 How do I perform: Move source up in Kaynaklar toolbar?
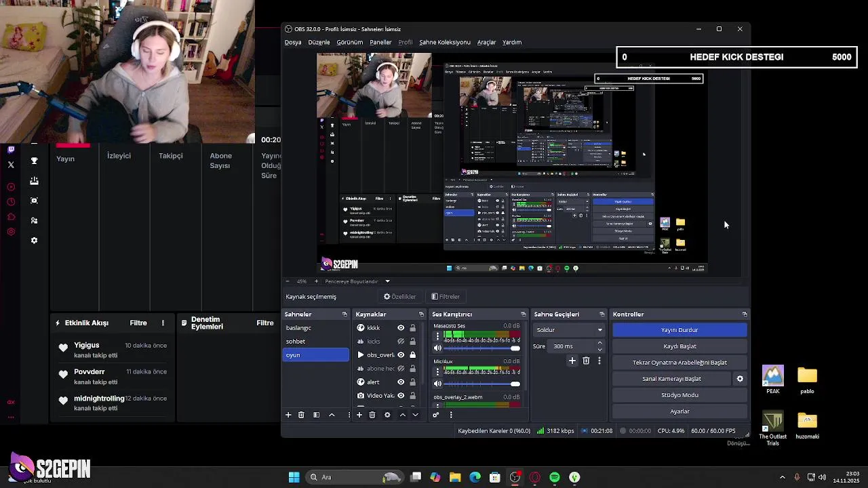coord(402,415)
